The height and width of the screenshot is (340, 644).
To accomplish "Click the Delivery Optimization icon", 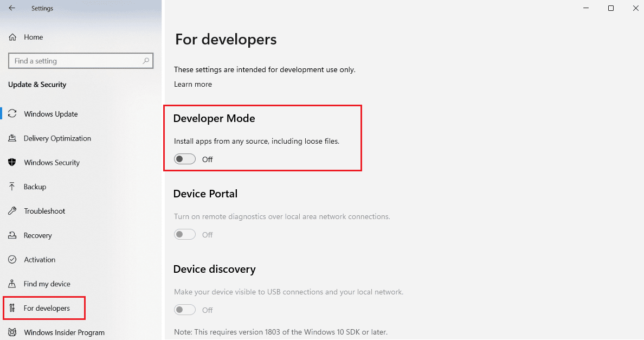I will point(12,138).
